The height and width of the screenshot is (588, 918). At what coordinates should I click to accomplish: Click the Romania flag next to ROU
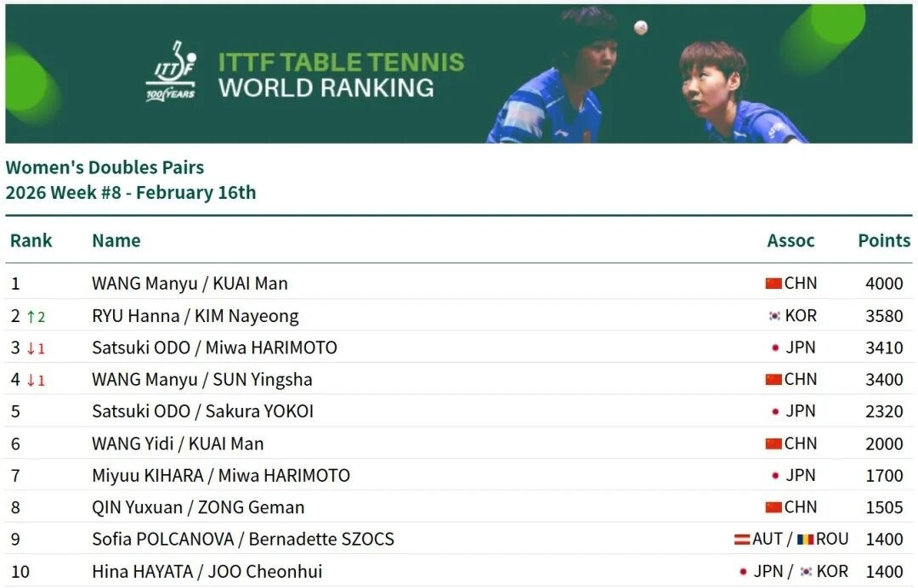pyautogui.click(x=805, y=540)
